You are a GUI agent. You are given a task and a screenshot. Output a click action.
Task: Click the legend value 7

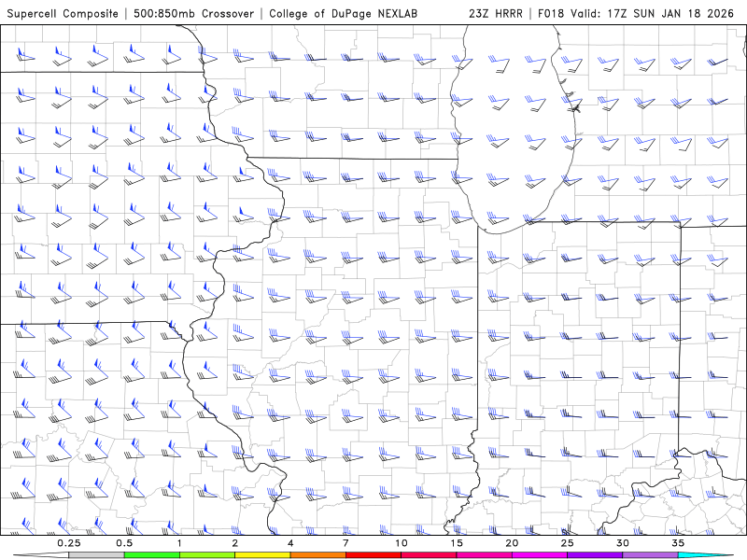tap(345, 543)
